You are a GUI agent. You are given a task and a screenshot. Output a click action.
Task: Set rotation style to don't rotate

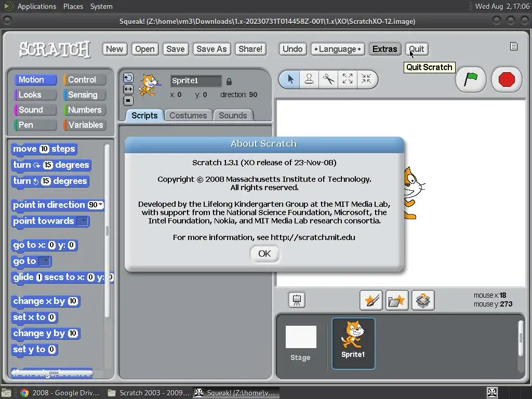tap(128, 100)
